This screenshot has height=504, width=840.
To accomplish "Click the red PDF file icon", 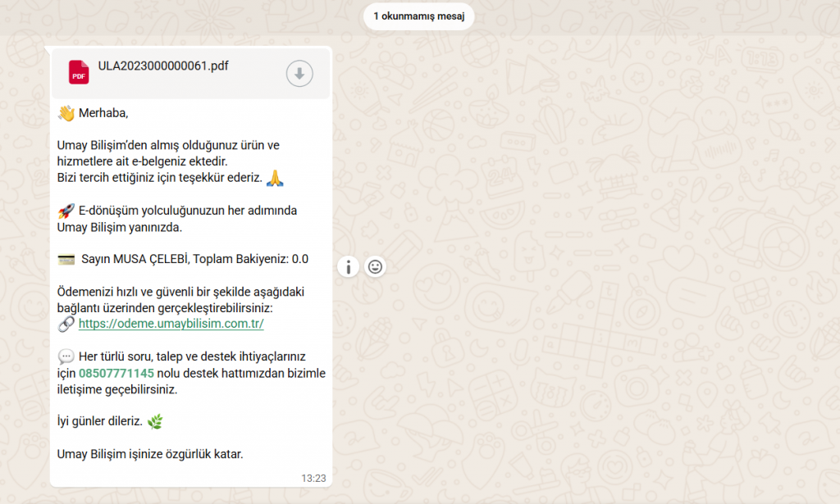I will tap(79, 73).
